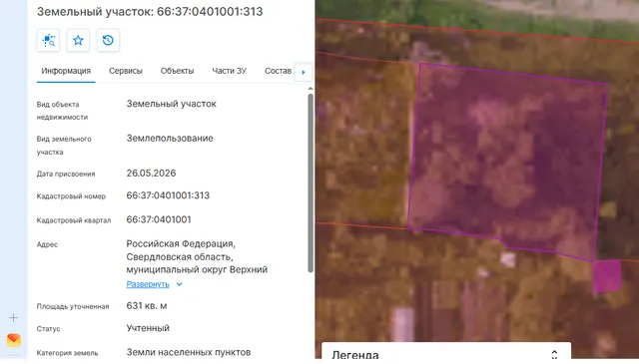
Task: Show more tabs with right arrow
Action: pos(304,72)
